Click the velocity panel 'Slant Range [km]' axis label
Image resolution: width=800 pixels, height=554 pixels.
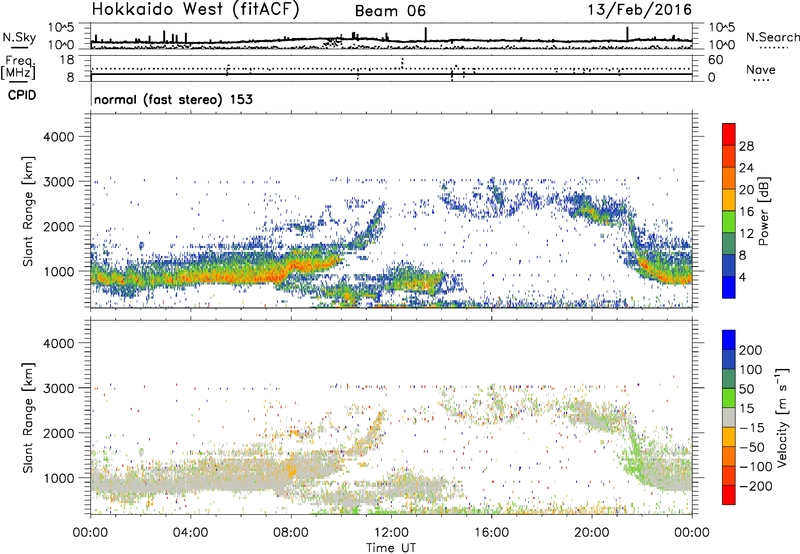point(28,418)
